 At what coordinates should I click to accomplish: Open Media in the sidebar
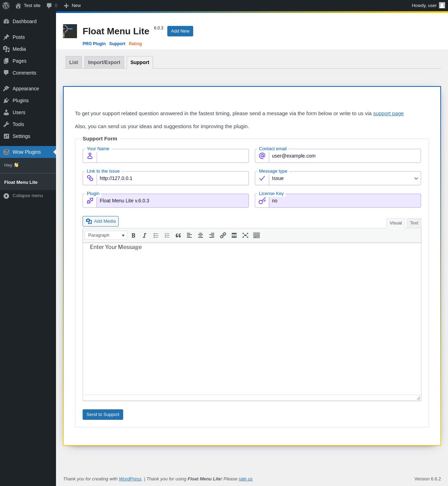(x=28, y=49)
